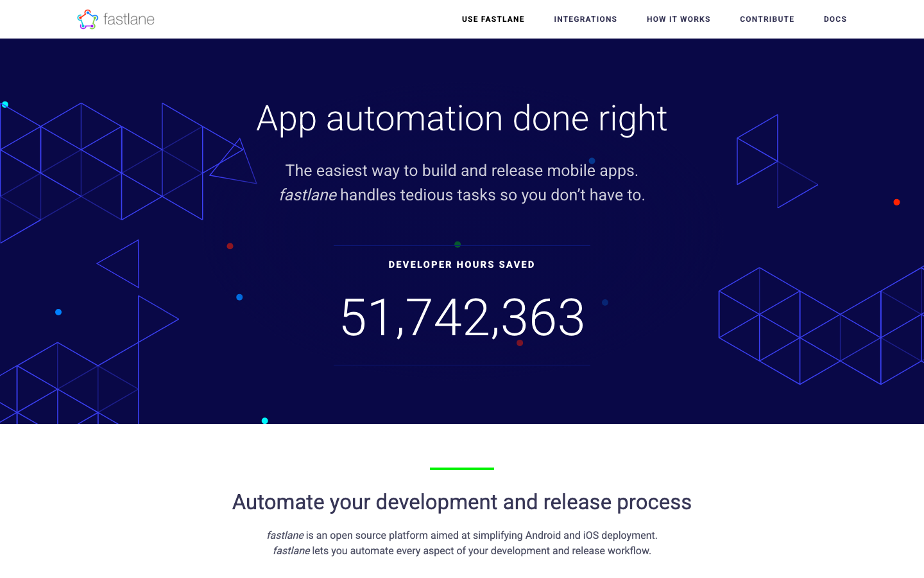Click the 'open source platform' description line
This screenshot has width=924, height=578.
(x=462, y=535)
